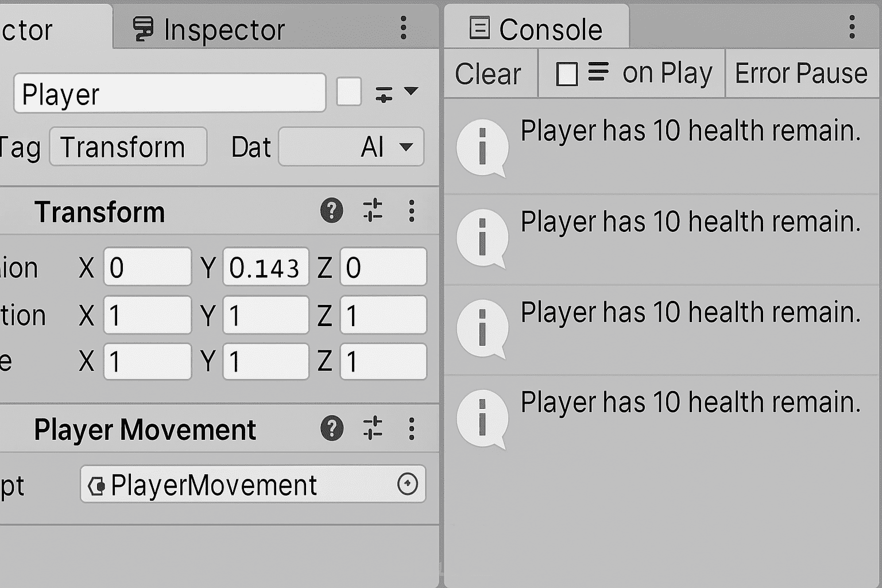This screenshot has width=882, height=588.
Task: Open Transform component three-dot menu
Action: pos(412,211)
